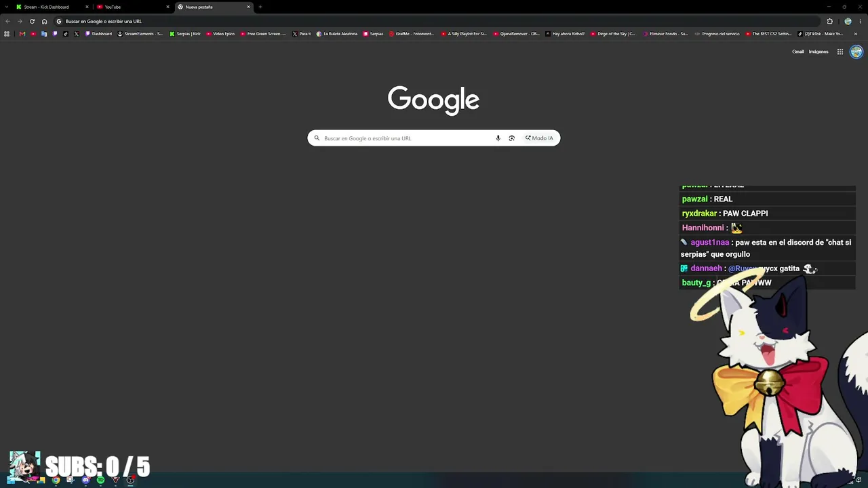Open the GrafMe - Fotomont bookmark

(411, 34)
